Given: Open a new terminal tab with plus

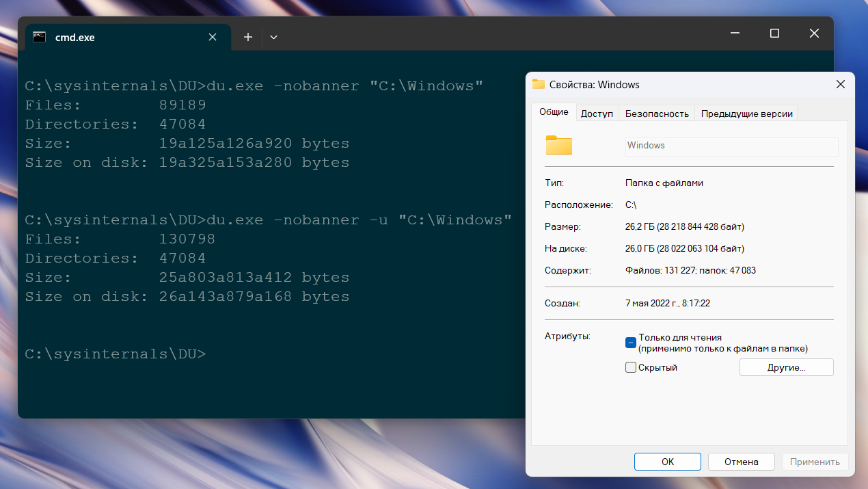Looking at the screenshot, I should pos(248,37).
